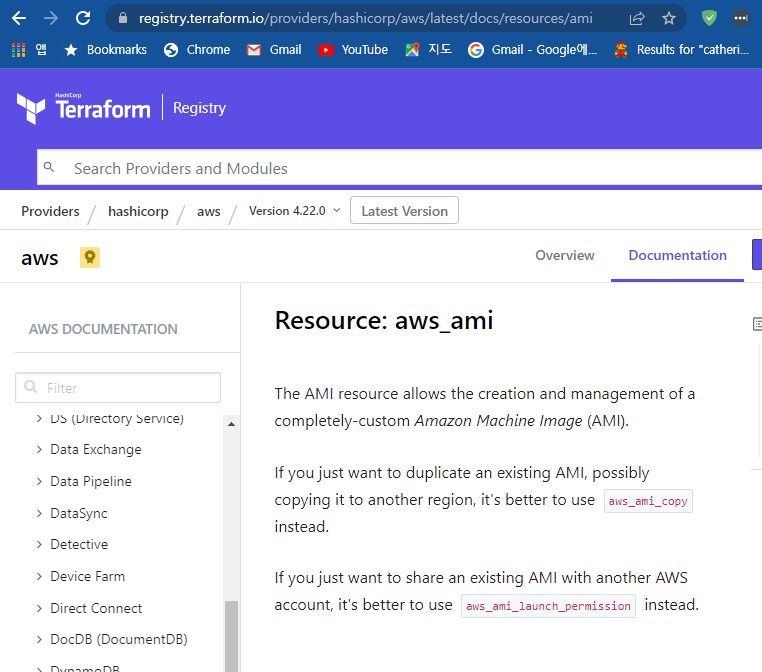Click the Registry link in header

(x=199, y=108)
